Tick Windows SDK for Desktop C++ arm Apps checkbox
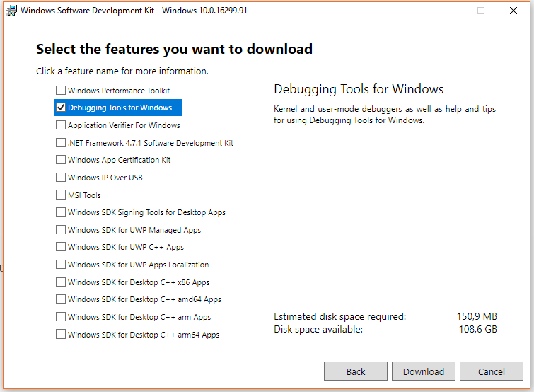 click(61, 317)
